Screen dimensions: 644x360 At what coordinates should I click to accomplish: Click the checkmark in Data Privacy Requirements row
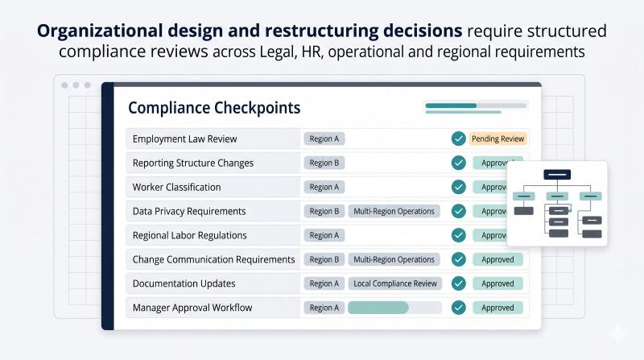[458, 211]
